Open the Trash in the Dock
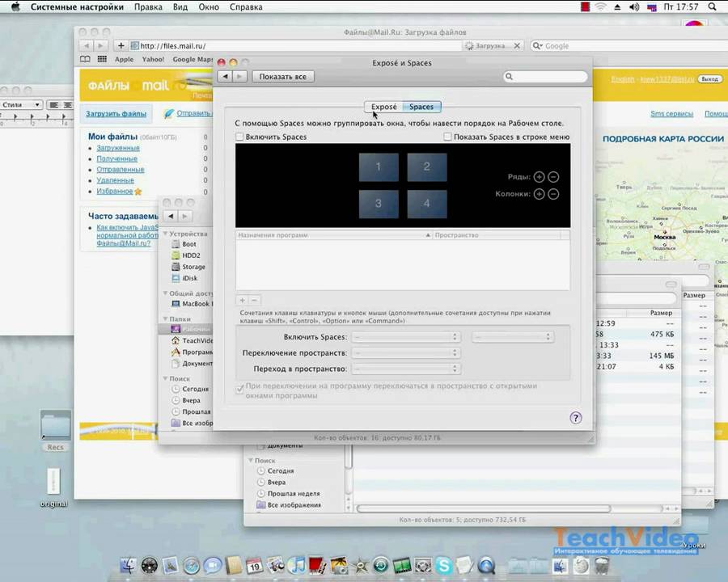 [x=602, y=565]
